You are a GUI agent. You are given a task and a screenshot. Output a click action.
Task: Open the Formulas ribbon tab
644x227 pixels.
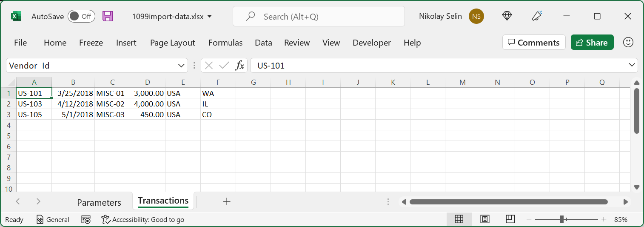click(225, 43)
